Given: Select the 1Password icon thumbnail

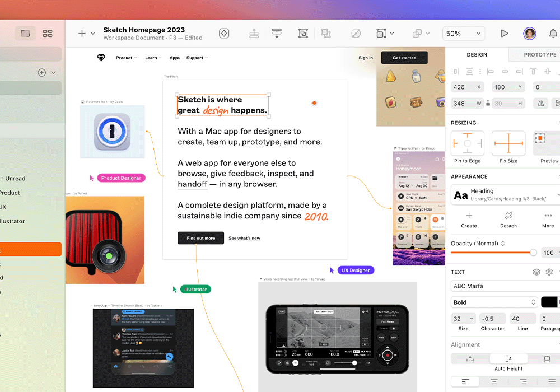Looking at the screenshot, I should (x=112, y=132).
